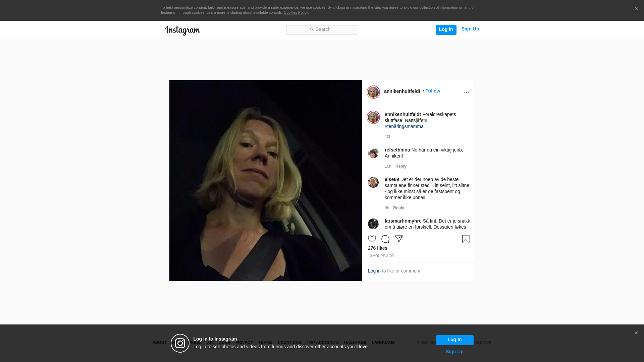Image resolution: width=644 pixels, height=362 pixels.
Task: Click the 276 likes count
Action: 378,248
